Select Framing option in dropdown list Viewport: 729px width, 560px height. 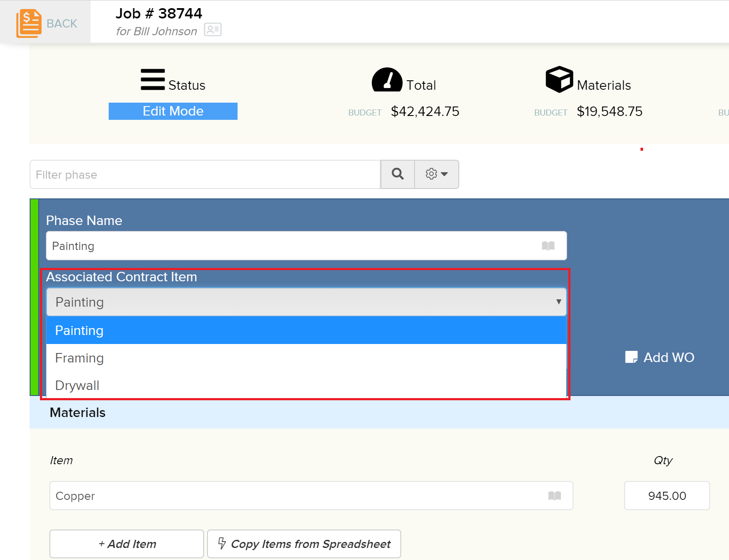tap(306, 358)
